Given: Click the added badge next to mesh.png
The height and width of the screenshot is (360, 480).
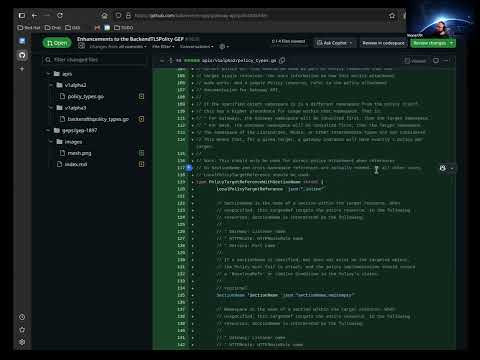Looking at the screenshot, I should [x=141, y=153].
